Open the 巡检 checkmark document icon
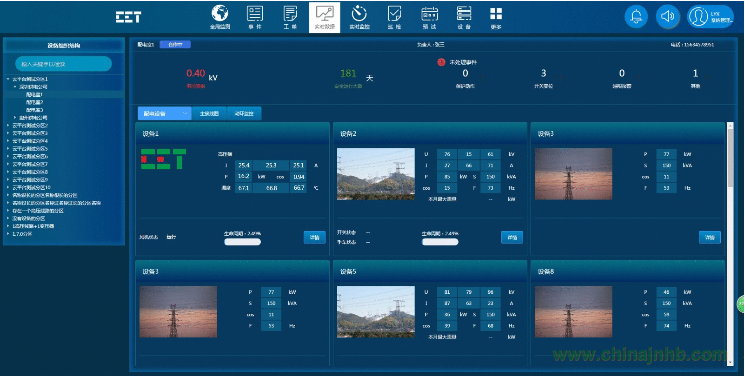The width and height of the screenshot is (745, 376). (x=394, y=17)
